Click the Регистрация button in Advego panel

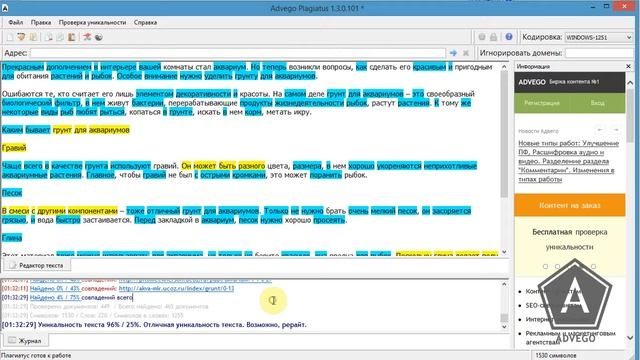point(542,103)
